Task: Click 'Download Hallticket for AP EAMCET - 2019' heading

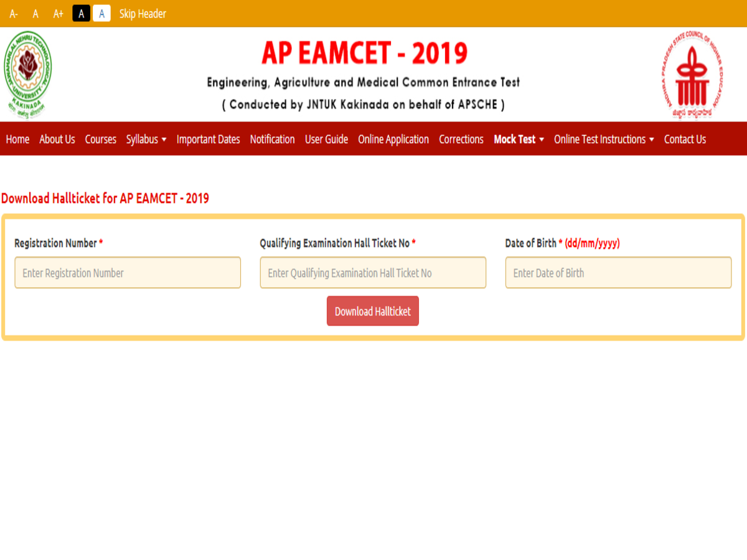Action: coord(105,198)
